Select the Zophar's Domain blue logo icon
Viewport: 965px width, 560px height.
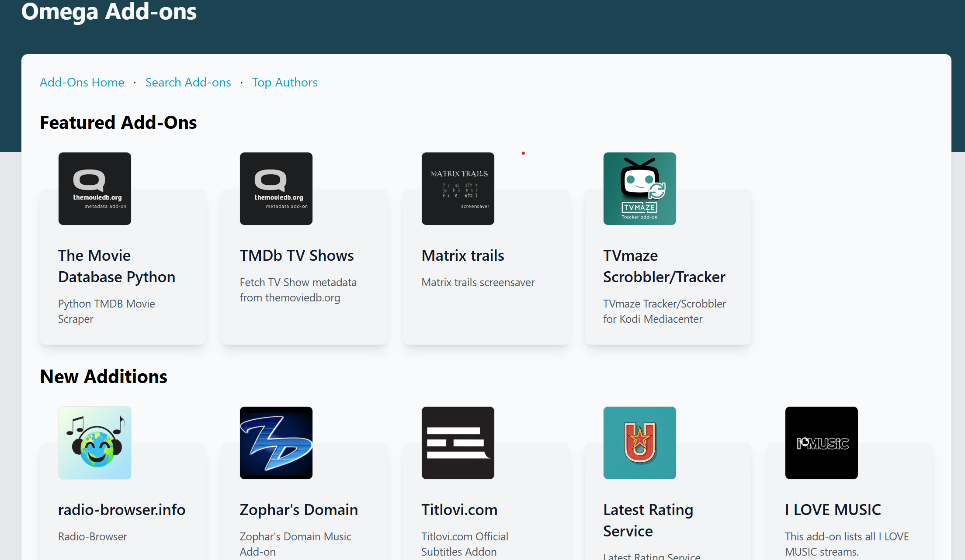(x=276, y=442)
